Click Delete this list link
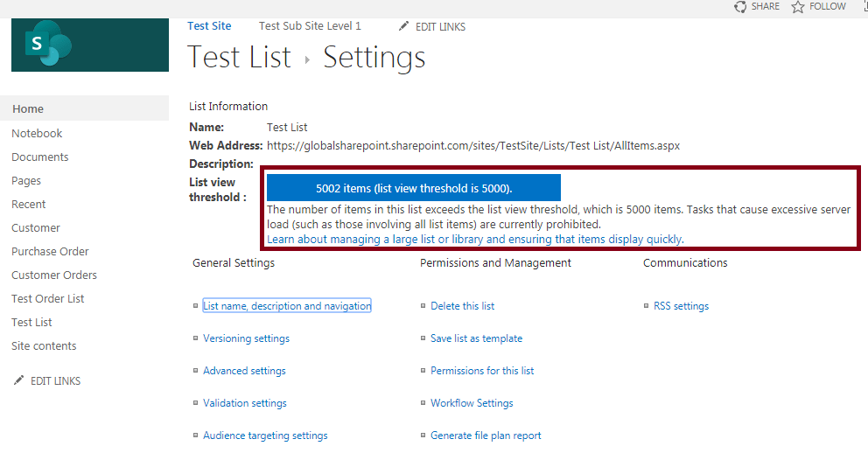 pyautogui.click(x=462, y=306)
